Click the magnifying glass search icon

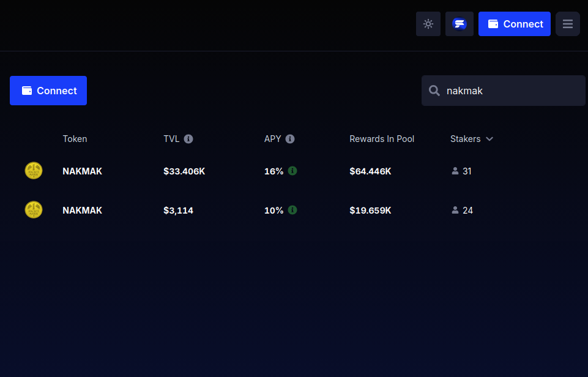click(x=434, y=91)
